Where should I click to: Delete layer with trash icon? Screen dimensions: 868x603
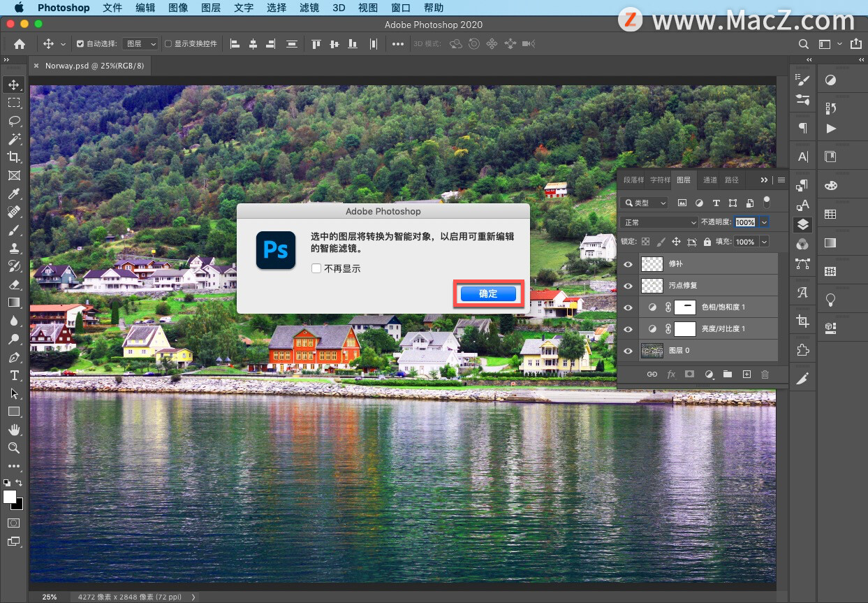point(765,375)
